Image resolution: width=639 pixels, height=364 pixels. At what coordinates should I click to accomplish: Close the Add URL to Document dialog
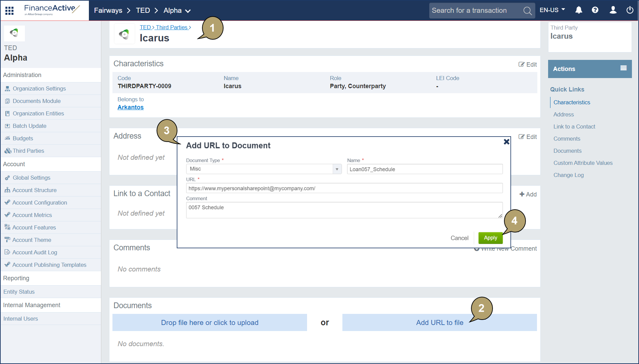pyautogui.click(x=506, y=142)
